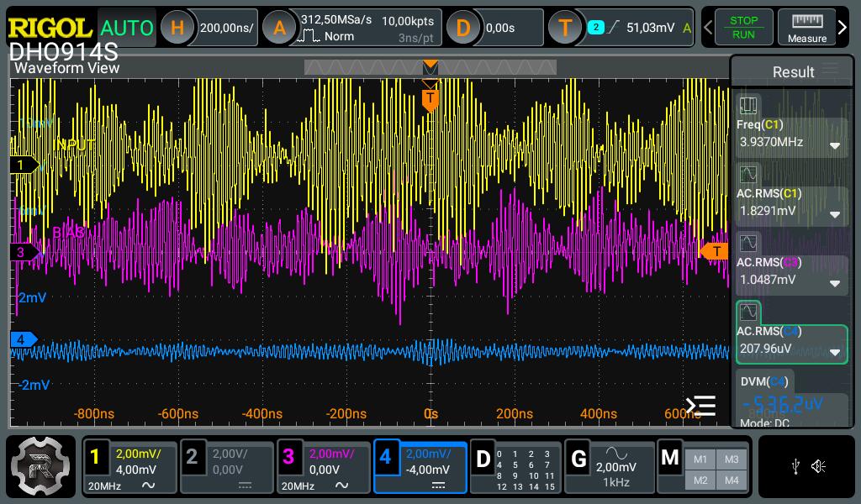Tap the rising edge trigger slope icon
861x504 pixels.
613,27
